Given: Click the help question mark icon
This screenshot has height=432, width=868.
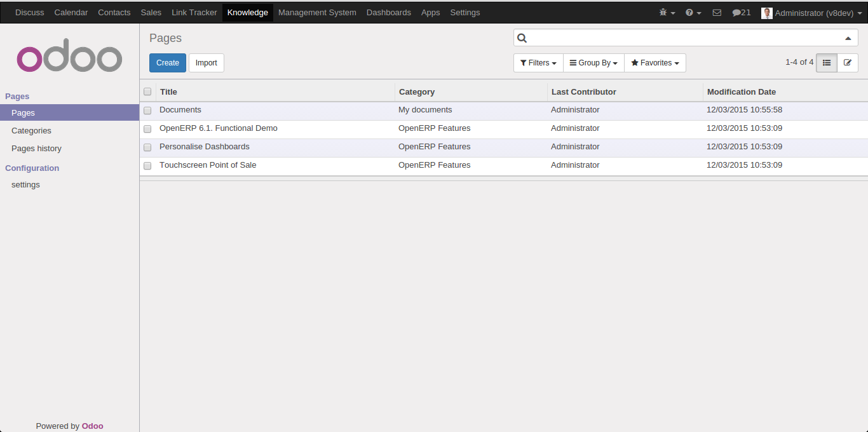Looking at the screenshot, I should (693, 13).
